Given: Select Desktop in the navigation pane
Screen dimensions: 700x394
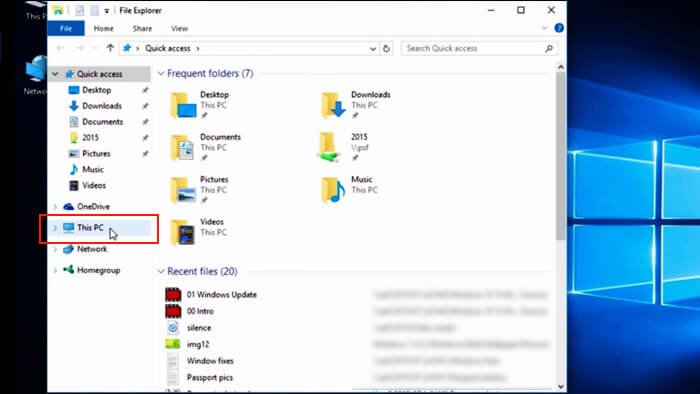Looking at the screenshot, I should point(96,90).
